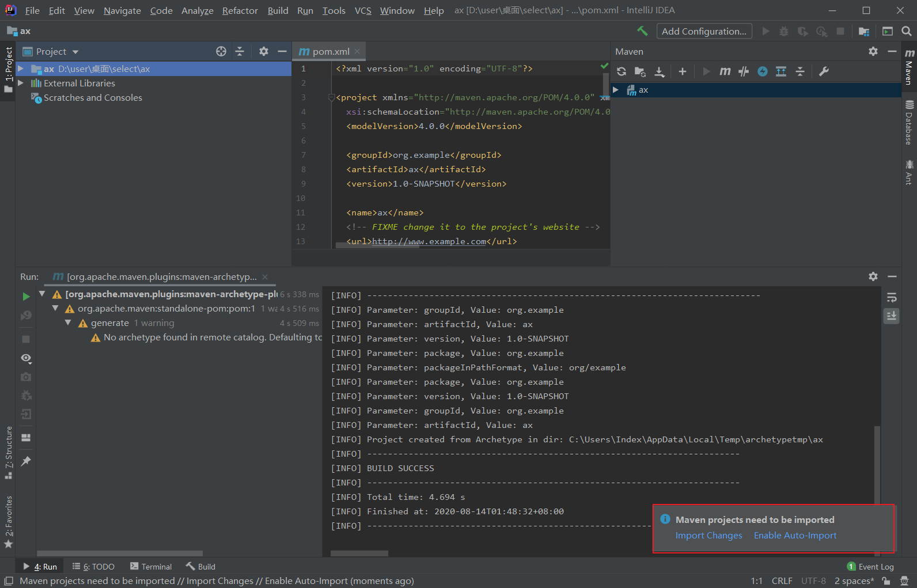Image resolution: width=917 pixels, height=588 pixels.
Task: Open Terminal tool window tab
Action: click(x=151, y=567)
